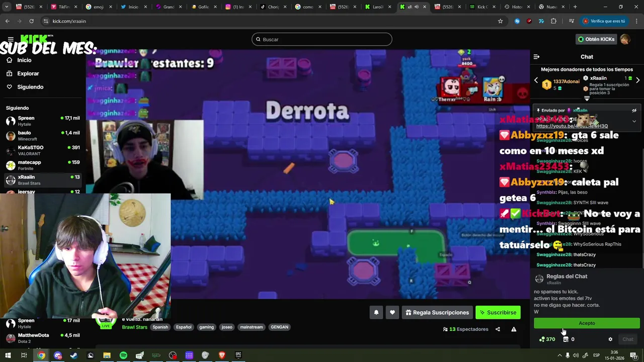Switch to the emoji Google tab
This screenshot has width=644, height=362.
coord(98,7)
